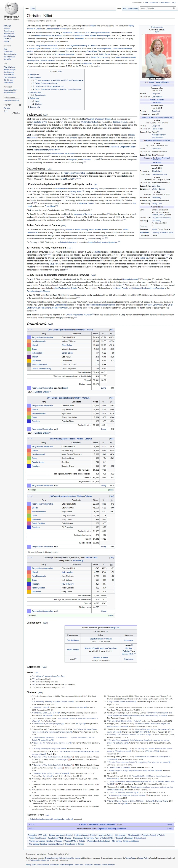Edit the Political career section

click(49, 169)
